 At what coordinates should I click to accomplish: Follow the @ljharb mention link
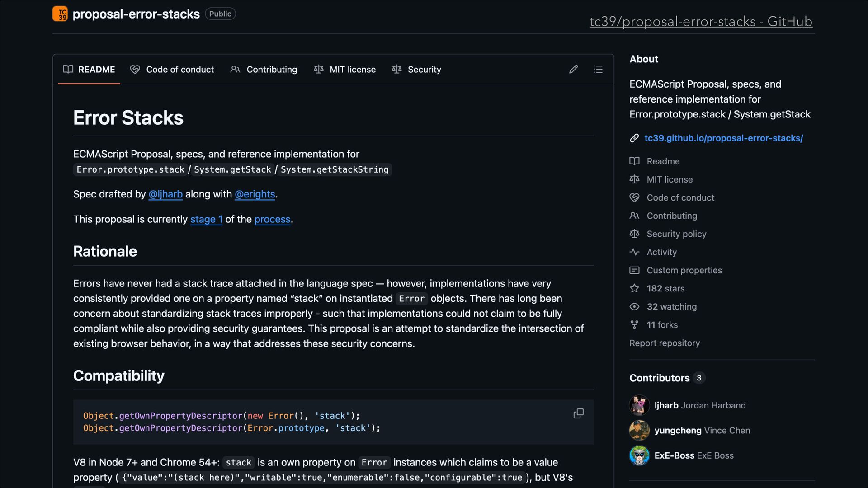coord(165,194)
